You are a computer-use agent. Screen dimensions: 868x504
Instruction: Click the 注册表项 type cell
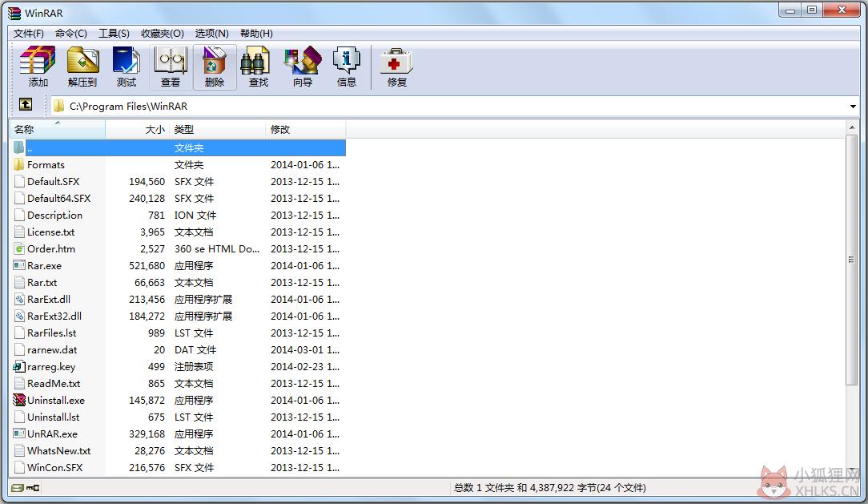tap(194, 367)
